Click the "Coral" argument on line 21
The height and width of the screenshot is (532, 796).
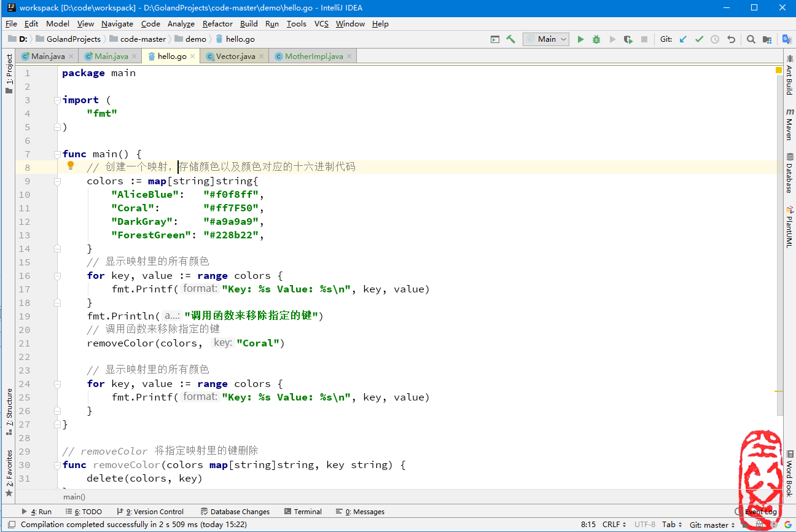258,343
